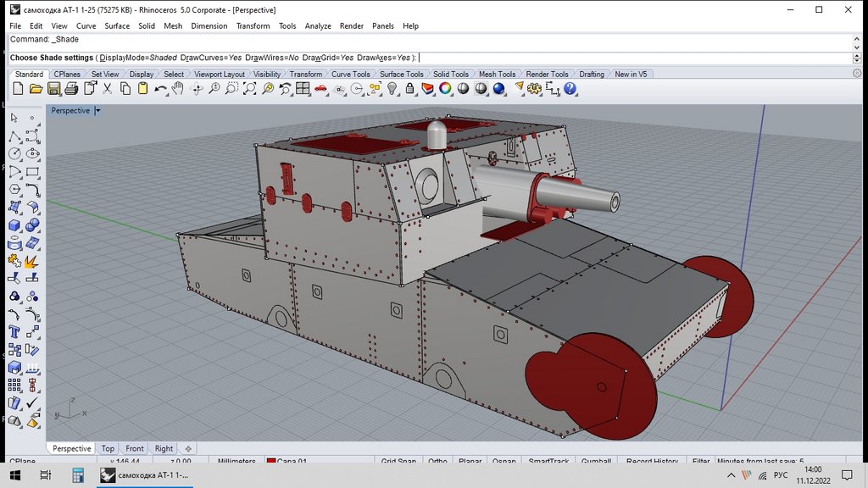Select the Text object tool
868x488 pixels.
[14, 331]
